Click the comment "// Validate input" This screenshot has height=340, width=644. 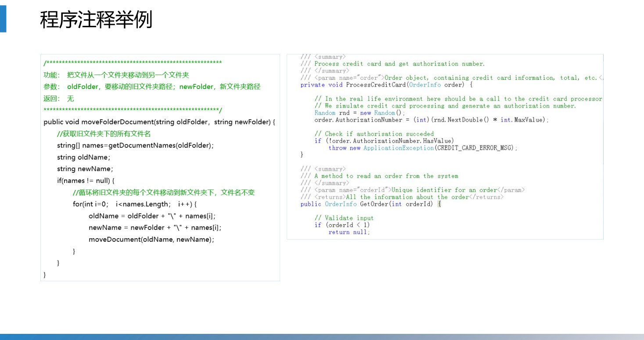344,218
